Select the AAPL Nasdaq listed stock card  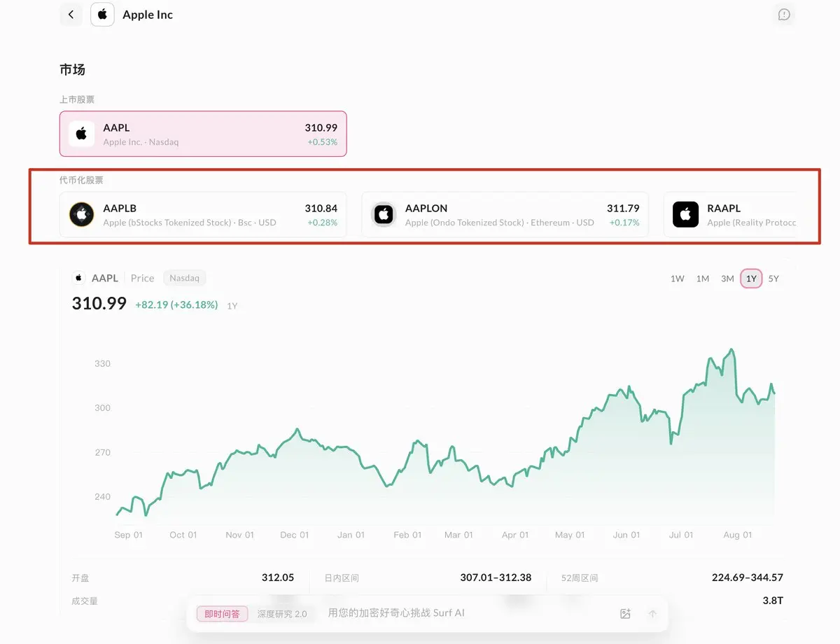click(x=203, y=134)
